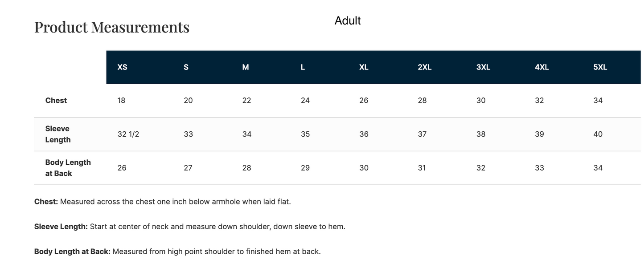Select the Sleeve Length row label

pos(57,134)
